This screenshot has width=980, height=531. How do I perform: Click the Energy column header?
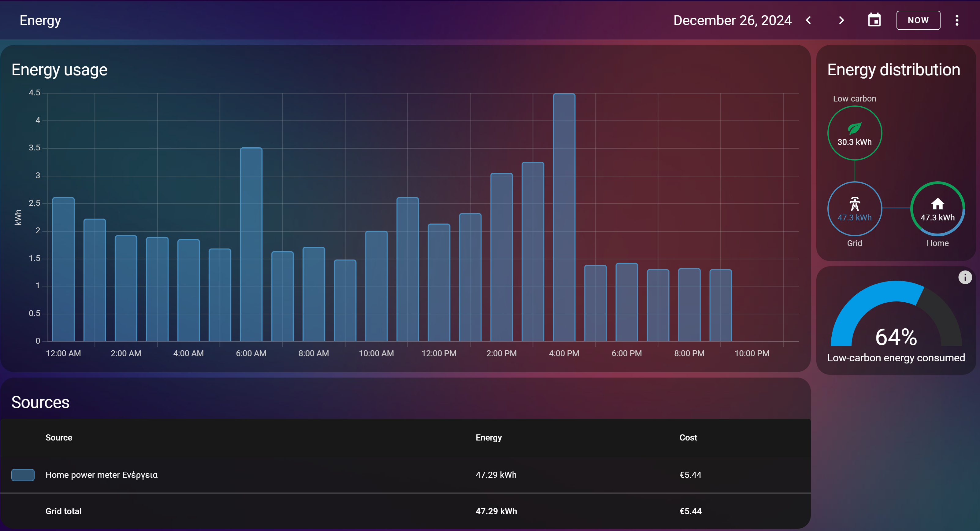(488, 437)
